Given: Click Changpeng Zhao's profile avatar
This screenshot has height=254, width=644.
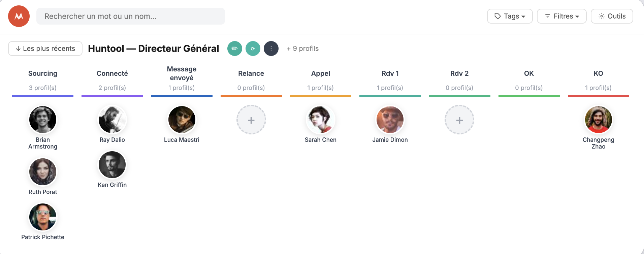Looking at the screenshot, I should 599,120.
